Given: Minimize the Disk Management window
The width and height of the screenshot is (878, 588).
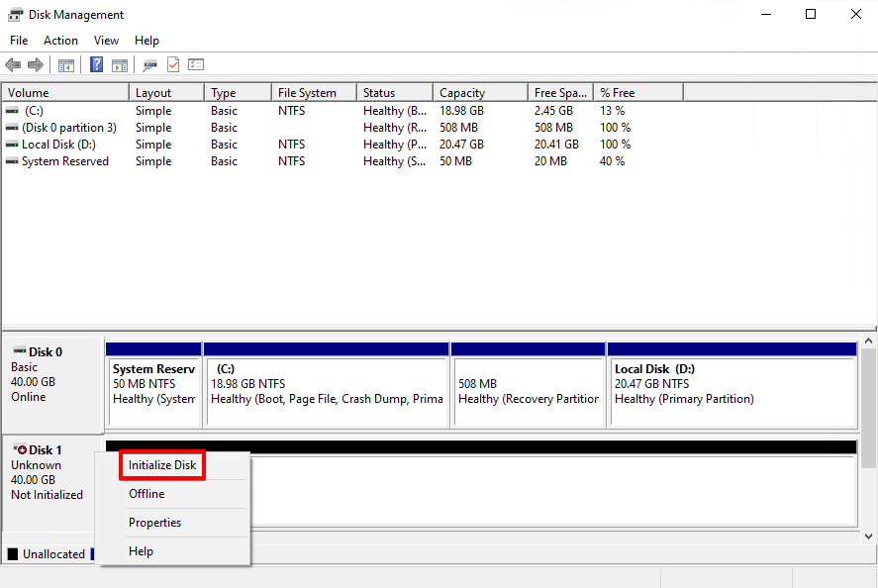Looking at the screenshot, I should click(x=766, y=15).
